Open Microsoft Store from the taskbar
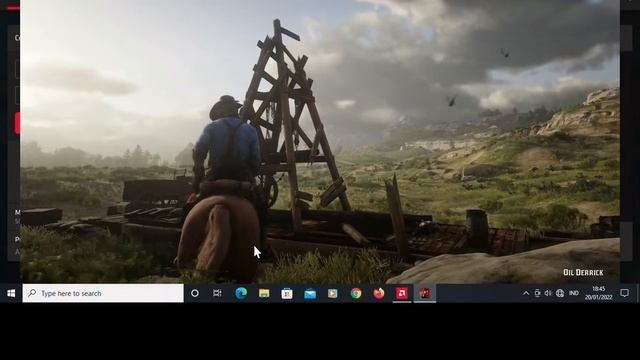 point(287,293)
